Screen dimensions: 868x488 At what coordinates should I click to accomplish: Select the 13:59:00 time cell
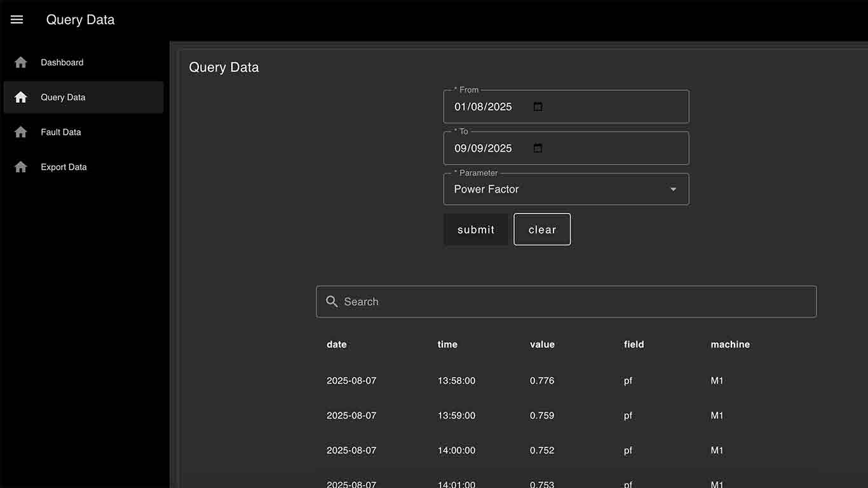pos(456,416)
